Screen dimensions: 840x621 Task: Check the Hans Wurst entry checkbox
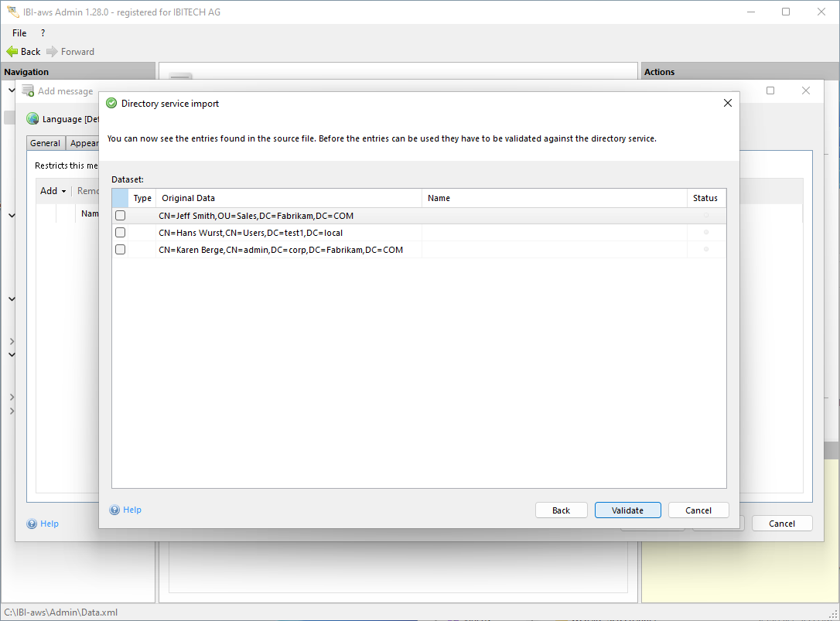point(120,233)
